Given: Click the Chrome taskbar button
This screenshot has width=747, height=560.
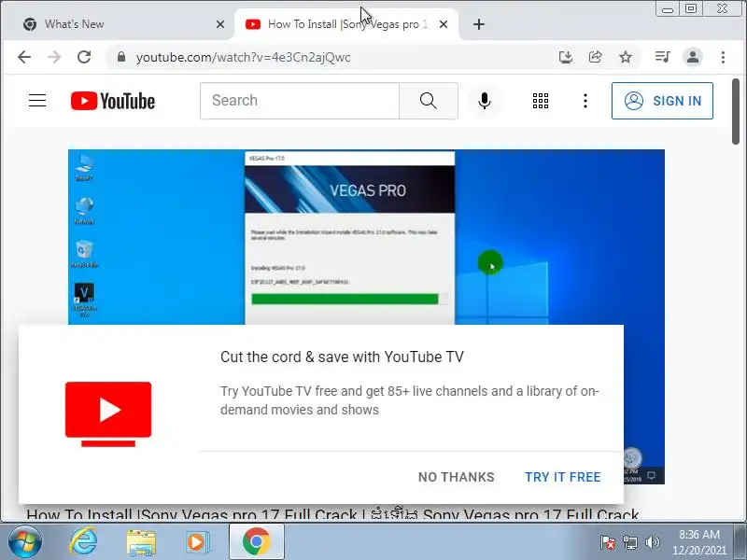Looking at the screenshot, I should click(256, 541).
